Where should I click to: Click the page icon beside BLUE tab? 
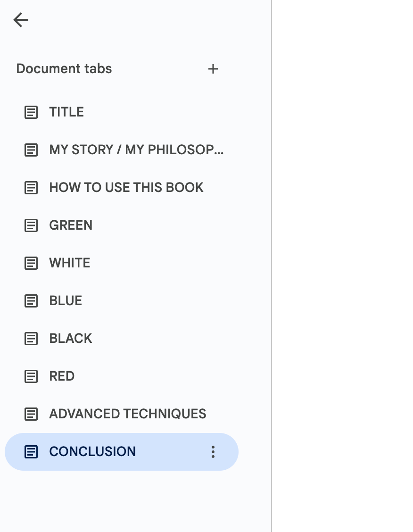point(31,301)
